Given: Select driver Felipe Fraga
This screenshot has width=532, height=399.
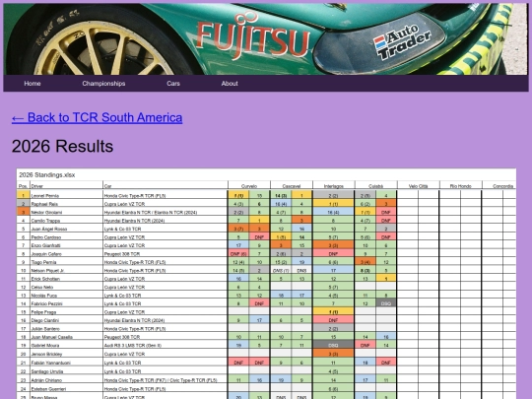Looking at the screenshot, I should (43, 312).
